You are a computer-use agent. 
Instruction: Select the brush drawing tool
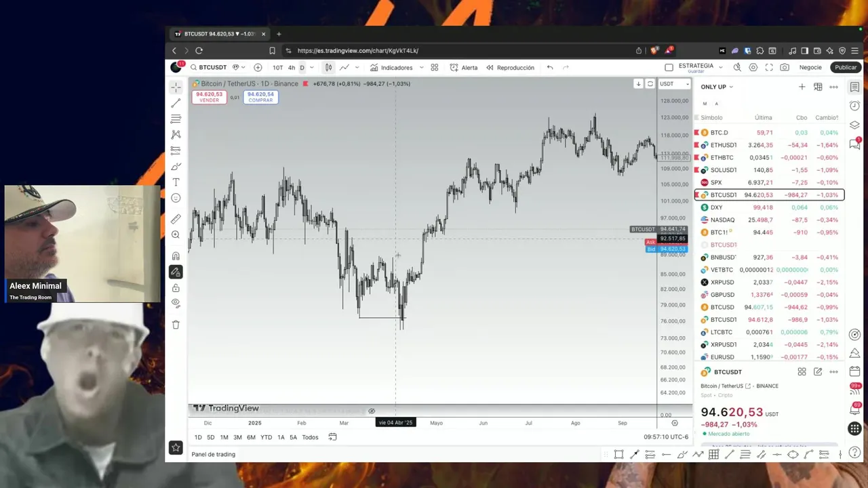coord(176,167)
